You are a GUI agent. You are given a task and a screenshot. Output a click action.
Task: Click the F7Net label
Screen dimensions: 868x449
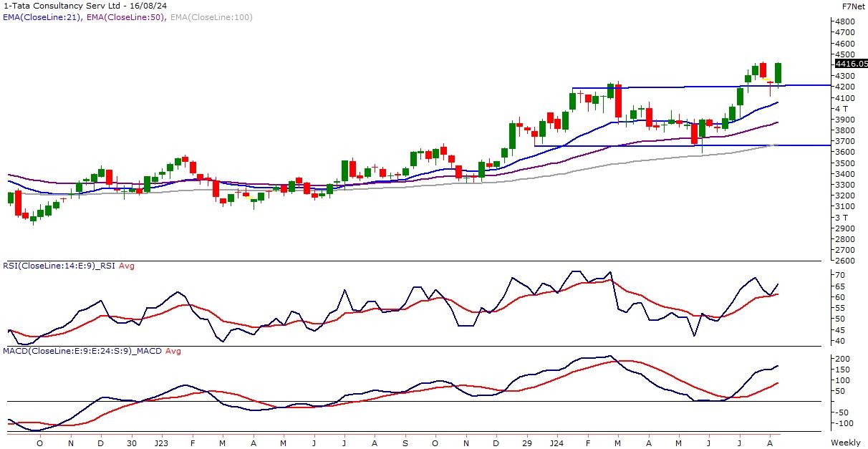point(853,6)
